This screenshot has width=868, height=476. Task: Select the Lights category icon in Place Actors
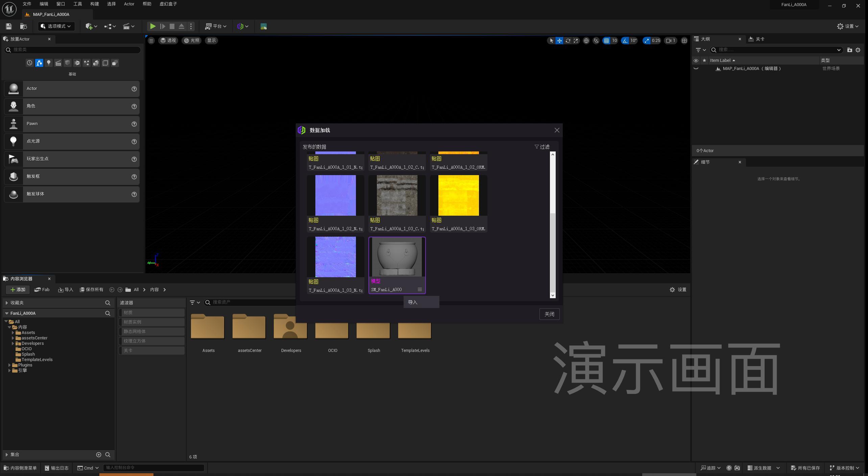tap(49, 63)
